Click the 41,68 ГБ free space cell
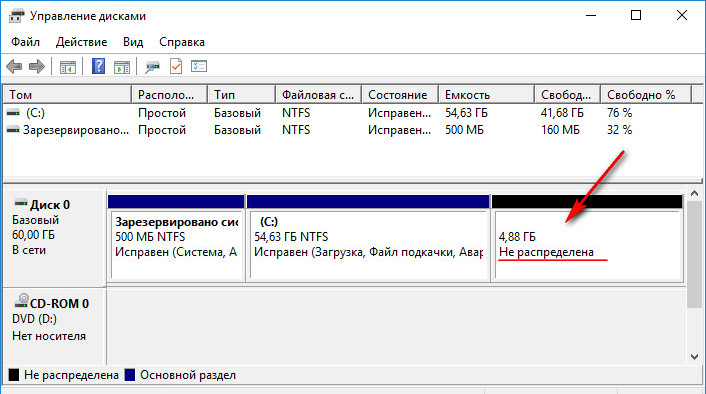The width and height of the screenshot is (706, 394). [562, 113]
